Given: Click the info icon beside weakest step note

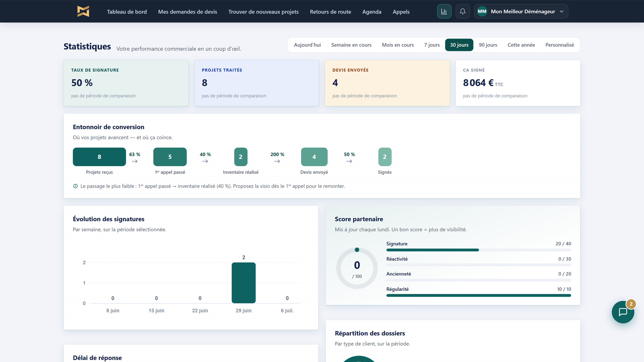Looking at the screenshot, I should [75, 186].
